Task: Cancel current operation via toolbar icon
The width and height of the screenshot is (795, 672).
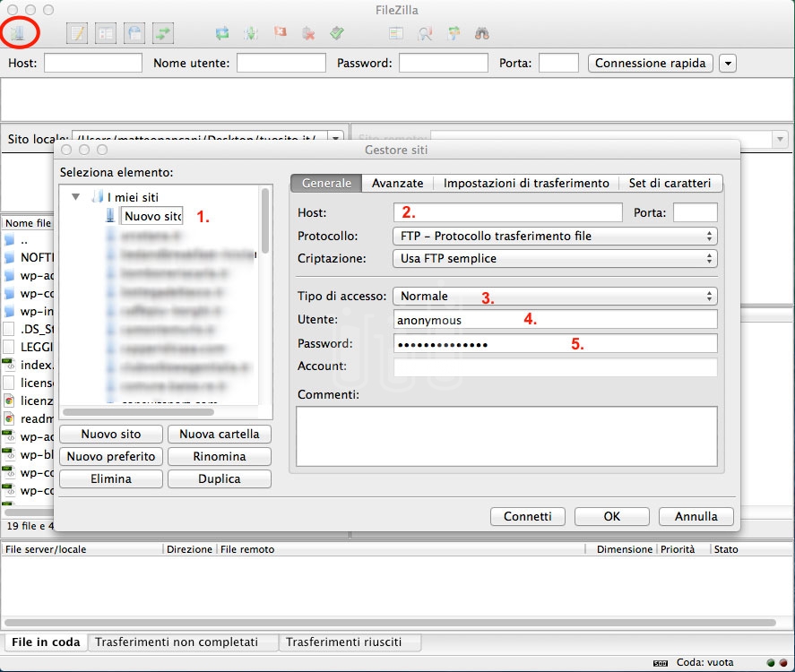Action: [x=280, y=32]
